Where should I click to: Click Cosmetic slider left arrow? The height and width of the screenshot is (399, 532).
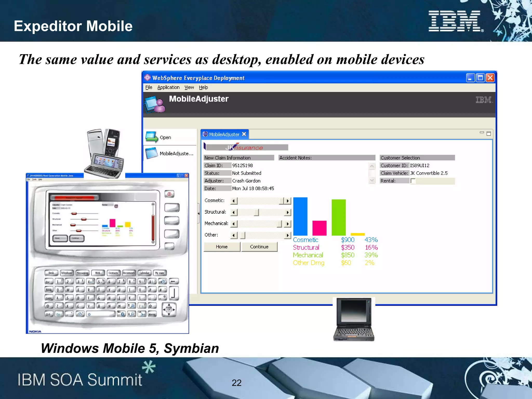(234, 201)
